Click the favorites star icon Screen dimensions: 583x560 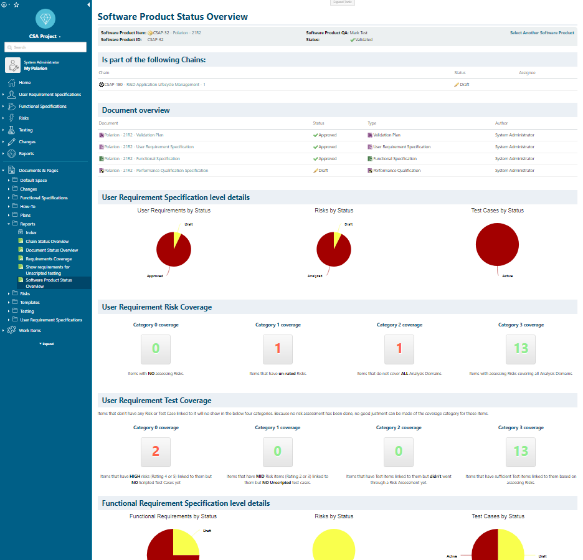pyautogui.click(x=16, y=5)
